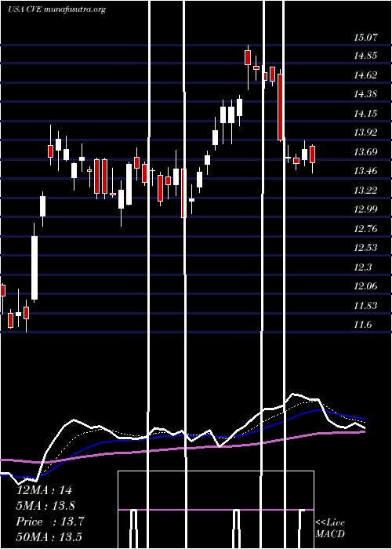
Task: Click the 12.3 price axis label
Action: (362, 267)
